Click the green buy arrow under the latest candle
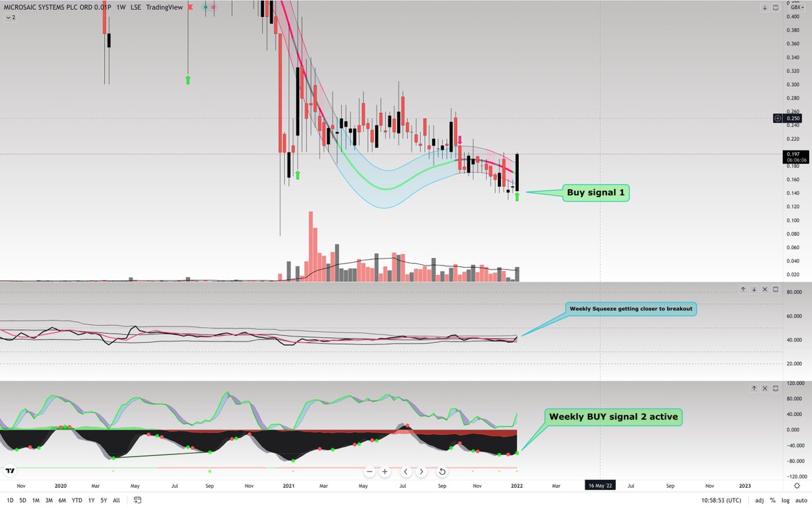Screen dimensions: 812x508 coord(517,197)
